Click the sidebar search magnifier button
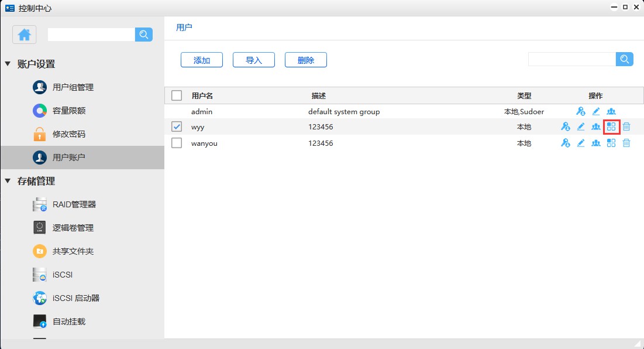 tap(144, 35)
